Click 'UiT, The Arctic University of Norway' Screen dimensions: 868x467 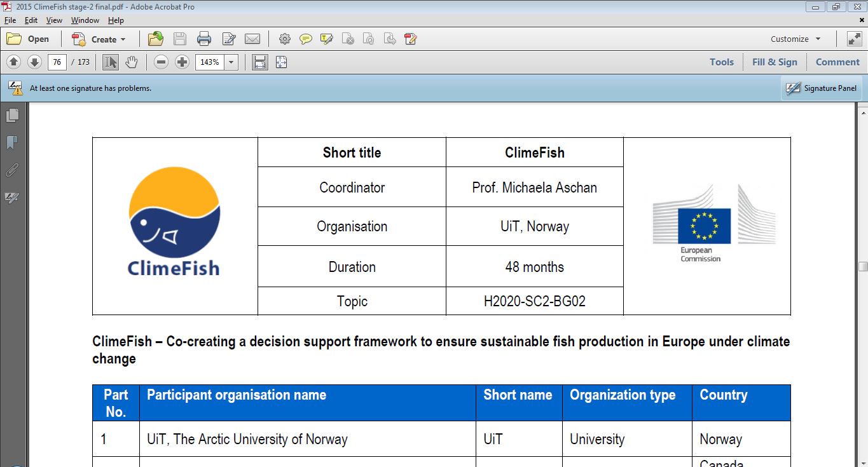tap(247, 439)
